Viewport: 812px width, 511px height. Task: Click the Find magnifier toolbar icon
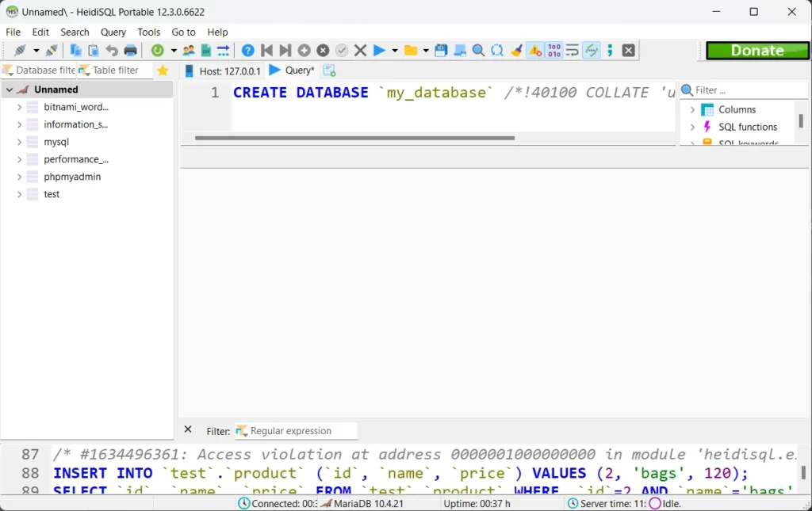pos(478,50)
